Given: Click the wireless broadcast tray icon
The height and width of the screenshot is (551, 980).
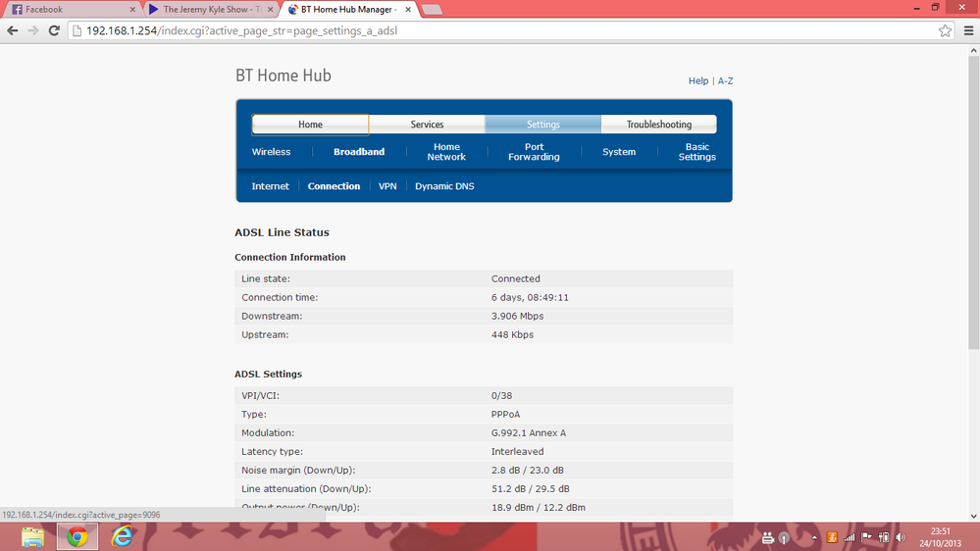Looking at the screenshot, I should [784, 537].
